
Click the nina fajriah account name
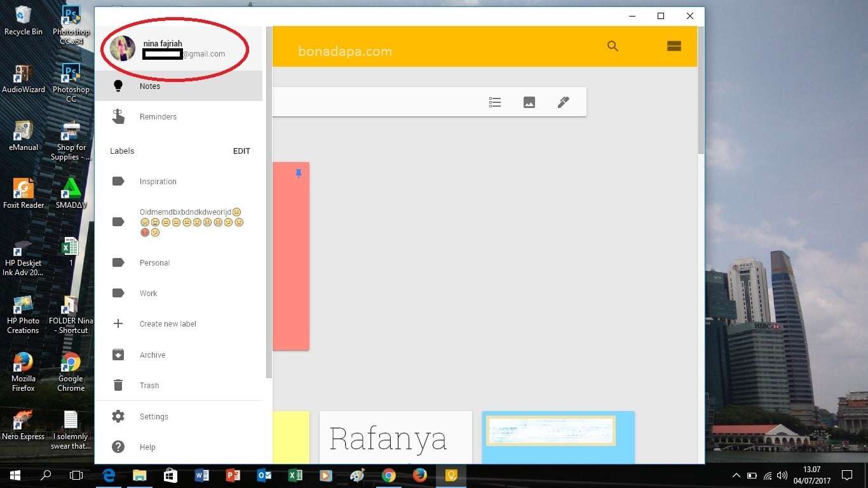click(163, 44)
